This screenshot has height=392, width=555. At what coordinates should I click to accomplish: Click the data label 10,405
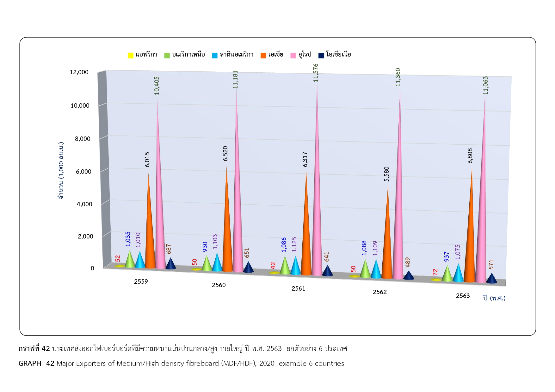tap(157, 86)
